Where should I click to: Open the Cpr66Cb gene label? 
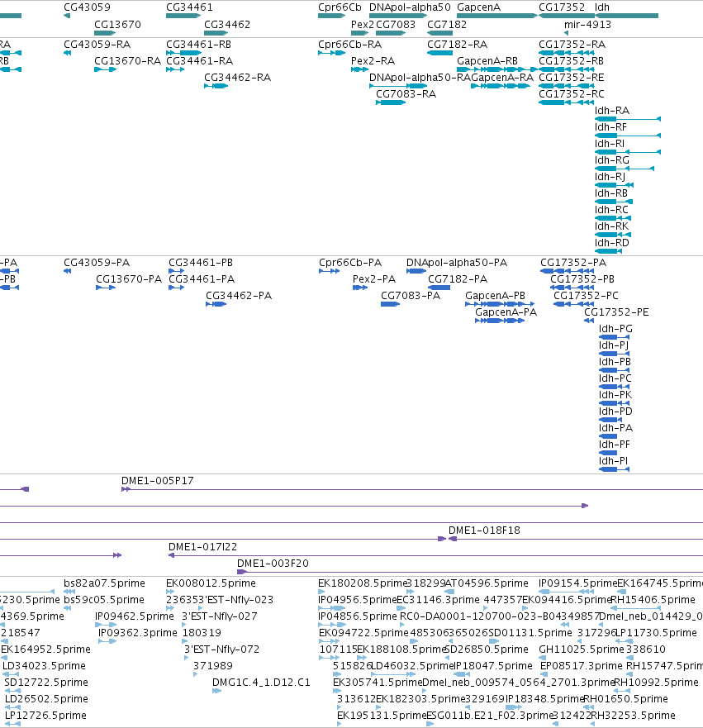(340, 7)
